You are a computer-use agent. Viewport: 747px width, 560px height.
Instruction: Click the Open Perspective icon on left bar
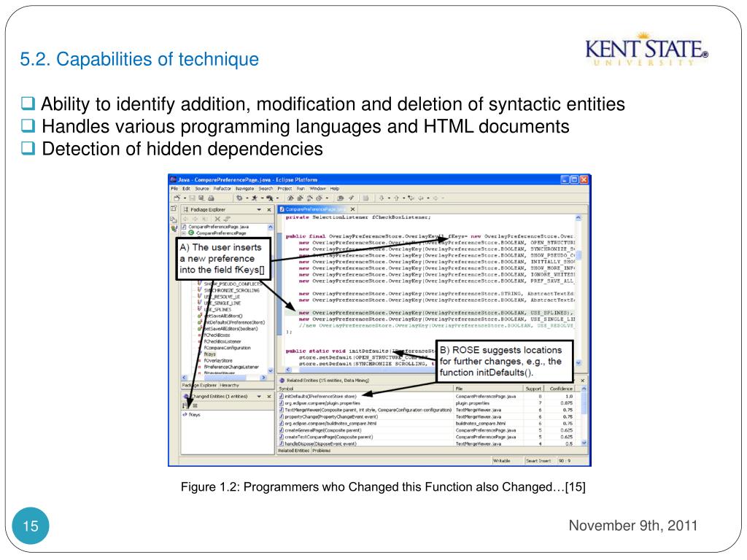[174, 209]
